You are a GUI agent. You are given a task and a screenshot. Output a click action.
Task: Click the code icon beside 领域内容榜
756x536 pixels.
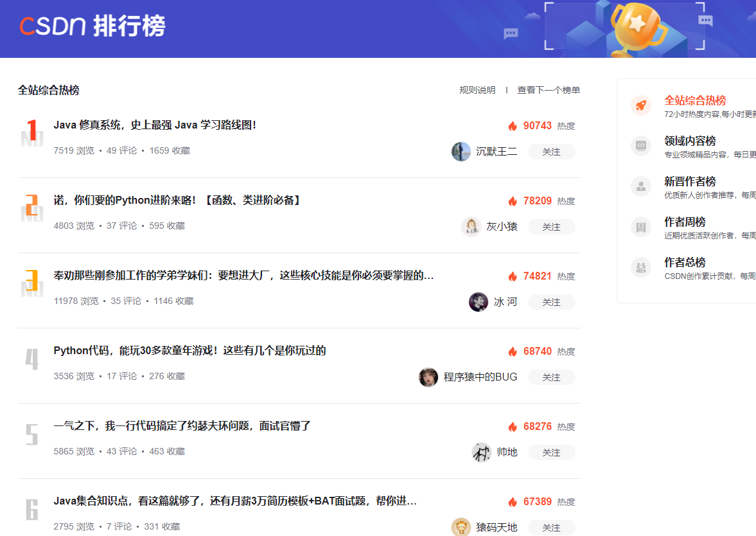641,146
